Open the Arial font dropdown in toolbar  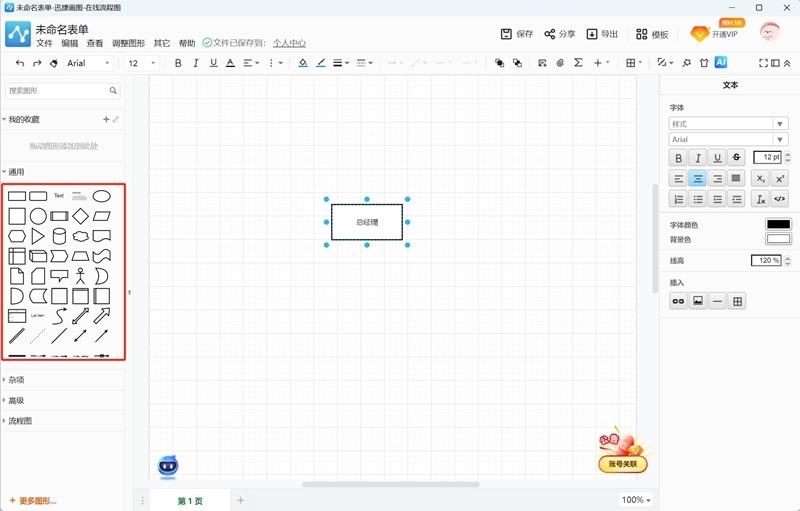point(88,63)
